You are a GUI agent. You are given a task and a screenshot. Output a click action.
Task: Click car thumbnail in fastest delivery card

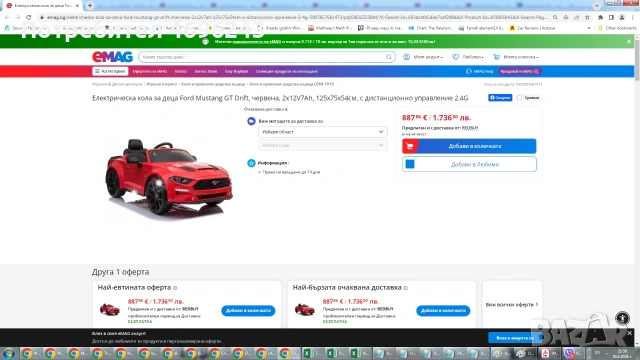pos(304,309)
